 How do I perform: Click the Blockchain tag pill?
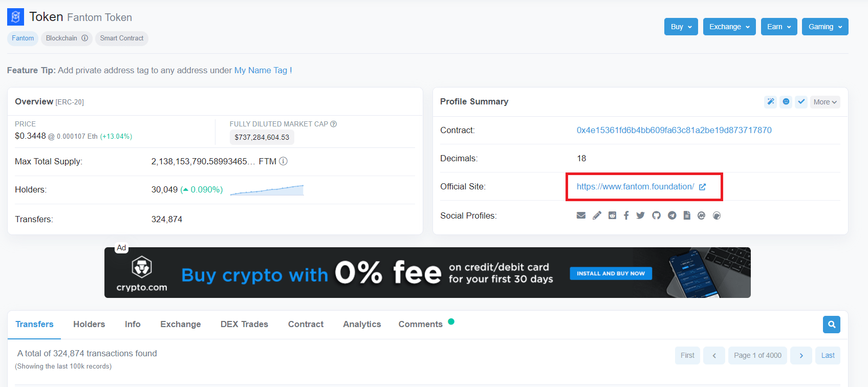67,38
